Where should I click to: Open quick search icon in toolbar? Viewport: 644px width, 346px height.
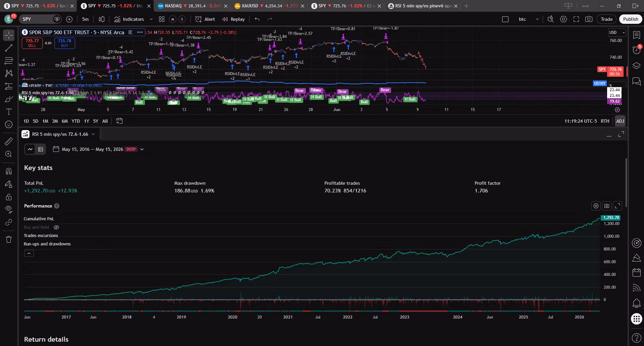tap(550, 19)
